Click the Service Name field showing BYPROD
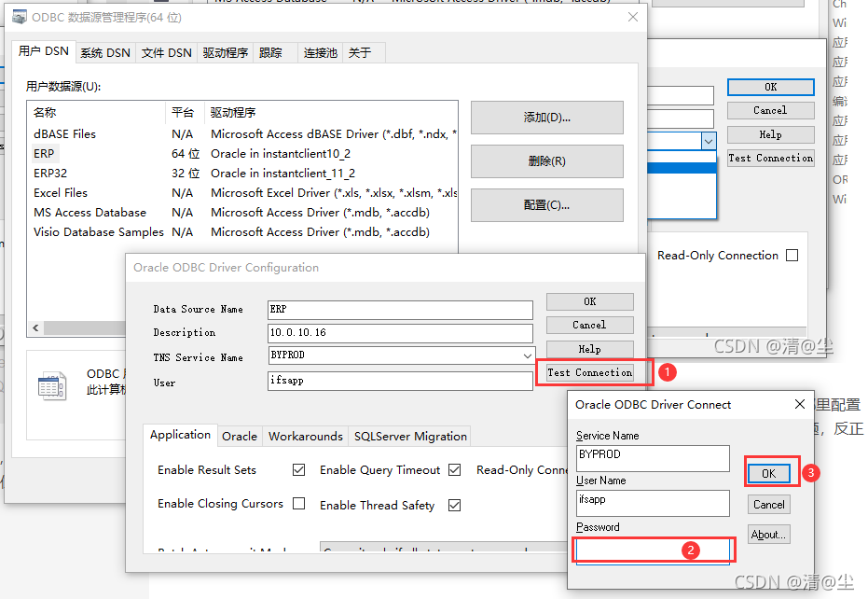Viewport: 868px width, 599px height. coord(653,458)
